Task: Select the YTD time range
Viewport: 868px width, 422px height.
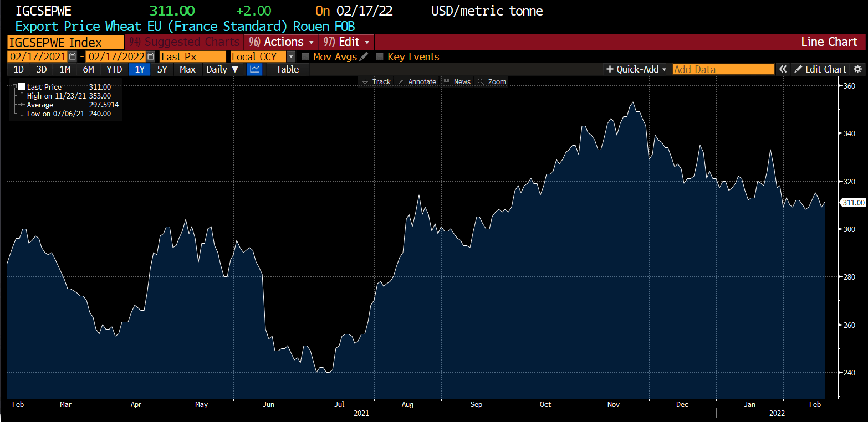Action: coord(114,69)
